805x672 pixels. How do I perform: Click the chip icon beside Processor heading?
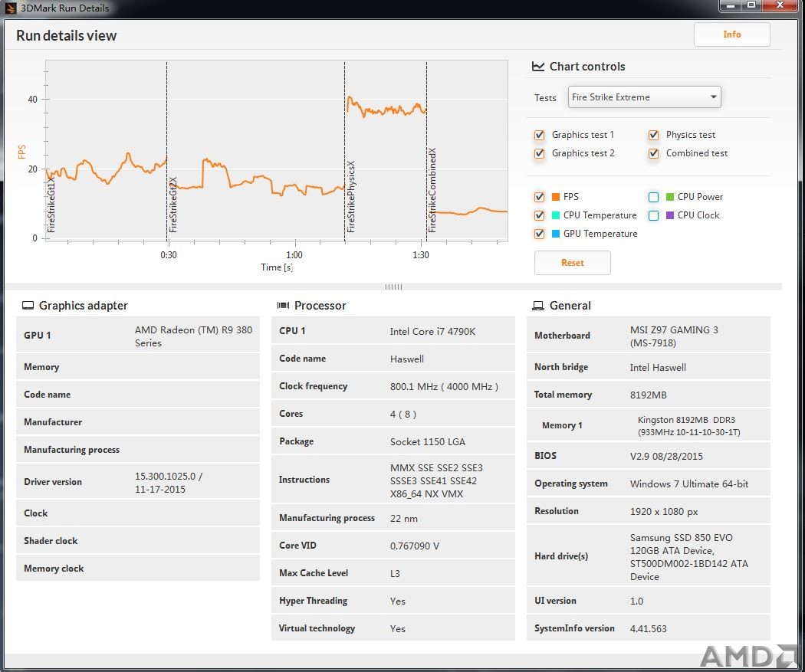(283, 306)
